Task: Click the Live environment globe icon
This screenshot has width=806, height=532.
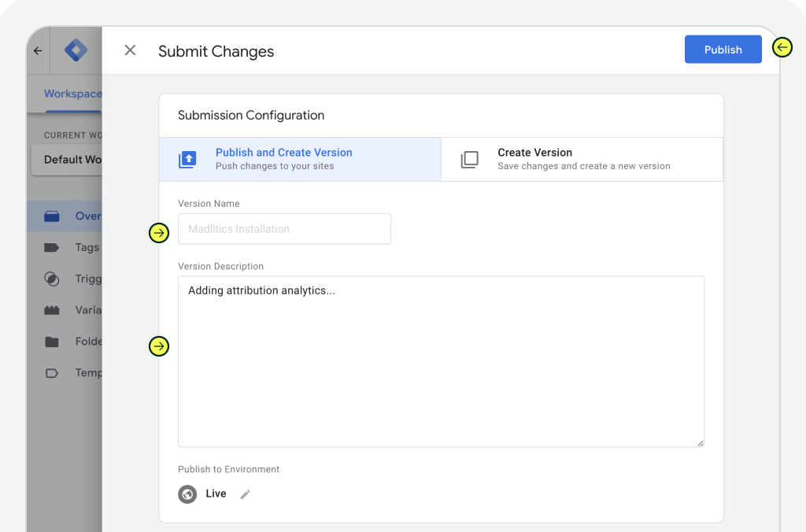Action: (x=187, y=494)
